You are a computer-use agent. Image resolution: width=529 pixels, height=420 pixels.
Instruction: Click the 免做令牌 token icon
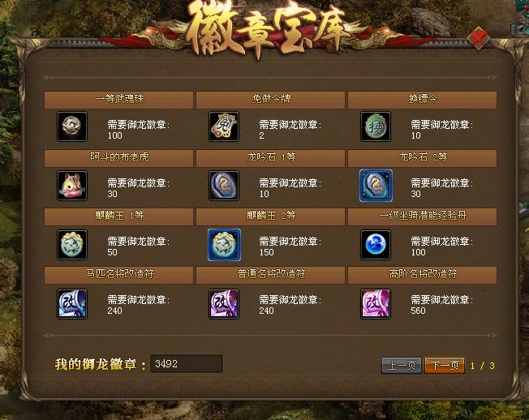click(x=224, y=126)
